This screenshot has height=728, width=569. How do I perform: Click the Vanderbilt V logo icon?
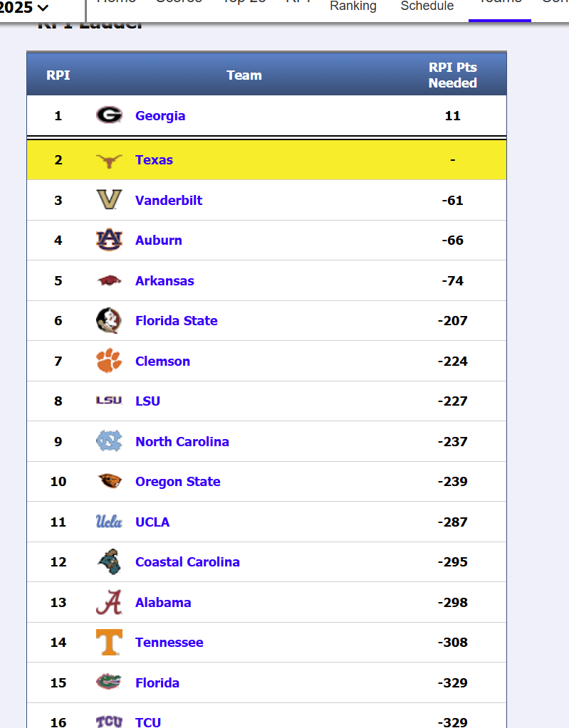point(109,200)
